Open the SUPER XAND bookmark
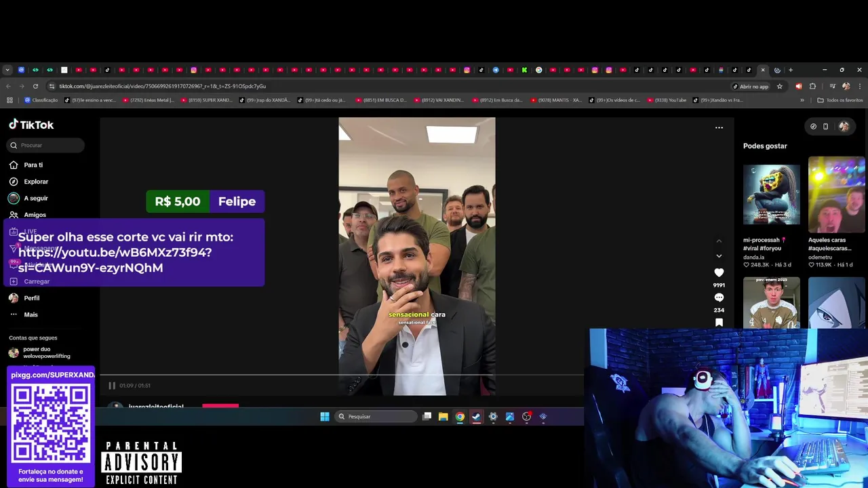 (206, 100)
